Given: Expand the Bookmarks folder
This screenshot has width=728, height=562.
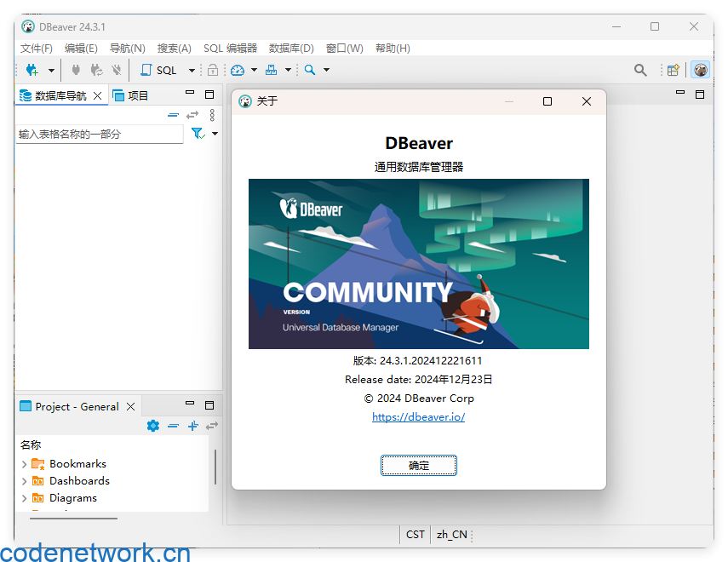Looking at the screenshot, I should tap(24, 464).
